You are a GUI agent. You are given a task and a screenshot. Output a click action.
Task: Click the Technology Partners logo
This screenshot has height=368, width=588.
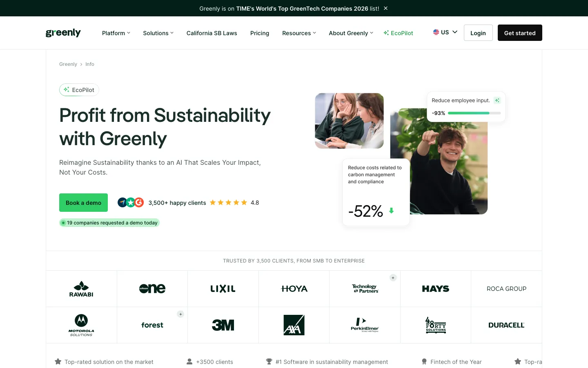pos(365,289)
